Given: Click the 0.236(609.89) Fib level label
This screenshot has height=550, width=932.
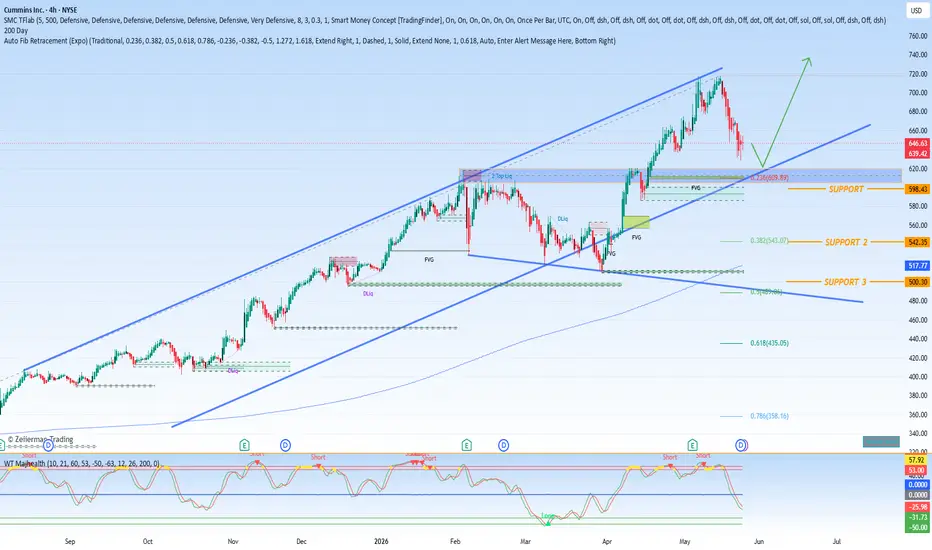Looking at the screenshot, I should pos(769,177).
